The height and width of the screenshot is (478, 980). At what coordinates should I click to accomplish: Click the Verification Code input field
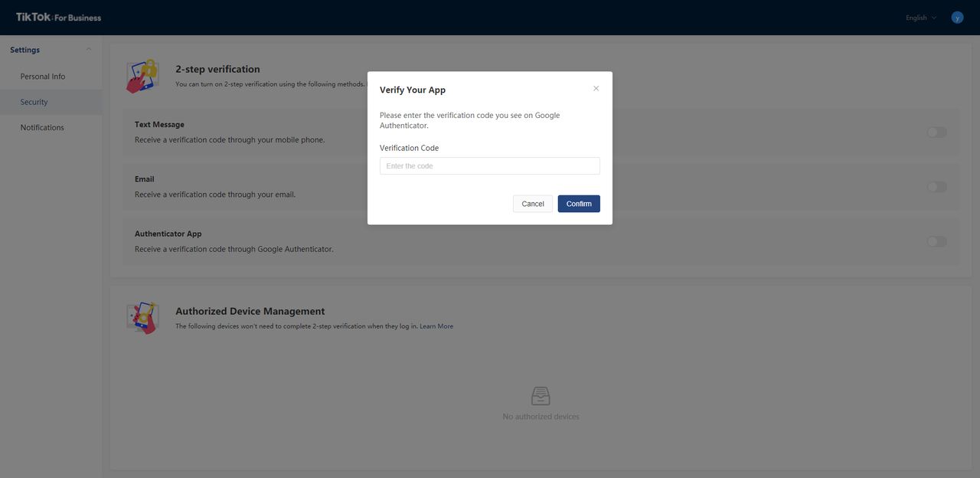489,166
